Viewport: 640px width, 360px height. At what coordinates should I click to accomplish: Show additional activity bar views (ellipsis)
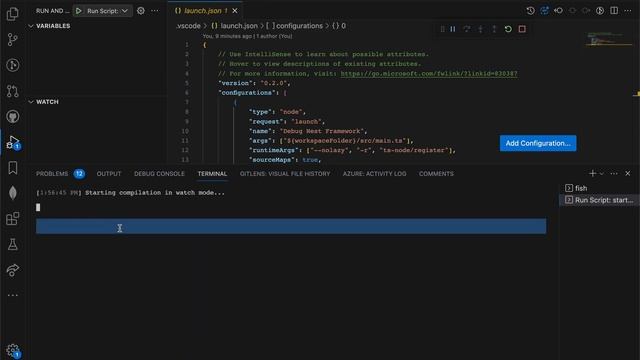(x=13, y=295)
